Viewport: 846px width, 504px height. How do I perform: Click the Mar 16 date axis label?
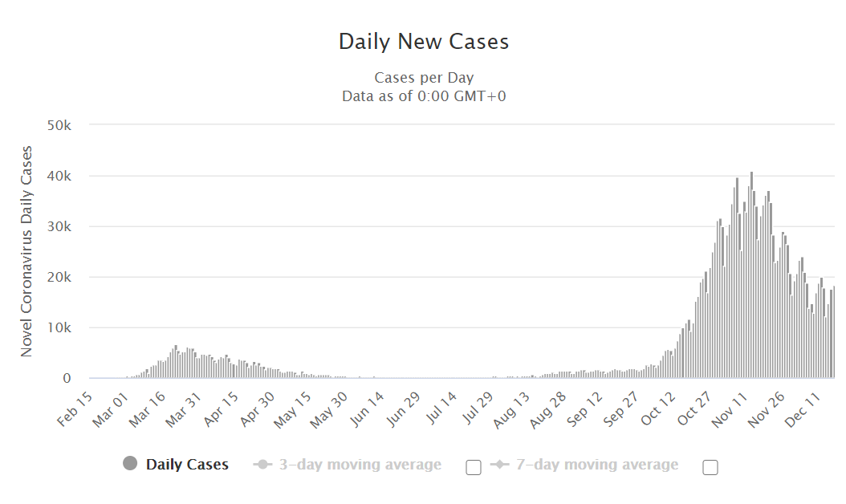(x=147, y=409)
